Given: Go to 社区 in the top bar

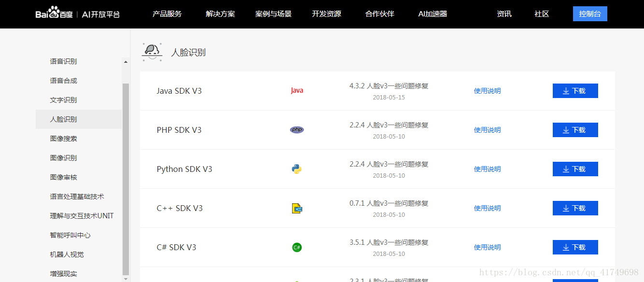Looking at the screenshot, I should pos(542,14).
